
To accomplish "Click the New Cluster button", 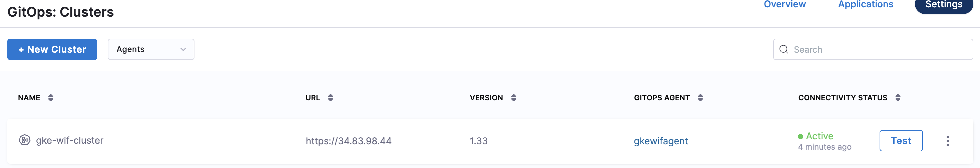I will point(52,49).
